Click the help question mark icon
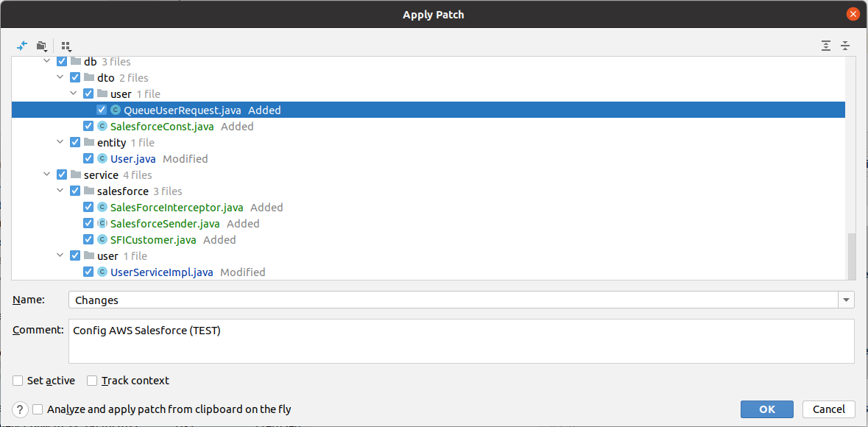Viewport: 868px width, 427px height. click(x=21, y=409)
